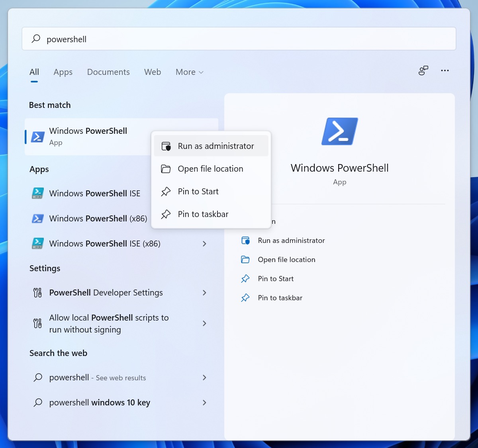Screen dimensions: 478x448
Task: Click the shield icon next to Run as administrator
Action: tap(166, 146)
